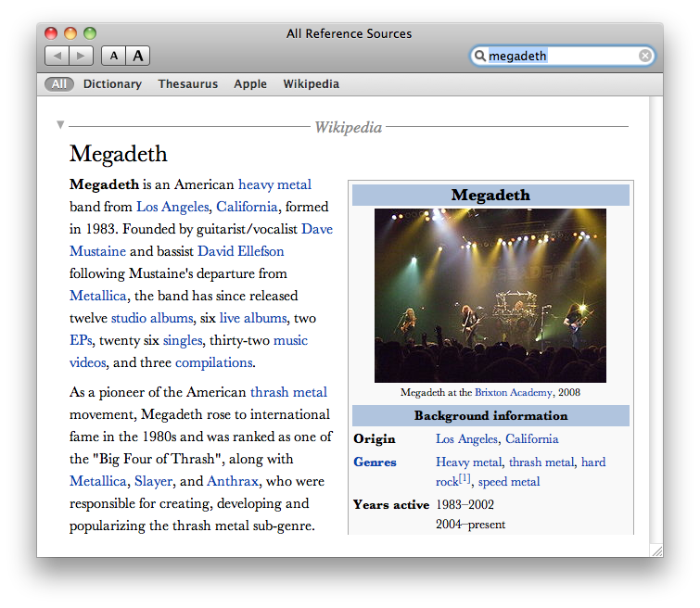Go forward with the right arrow button
The image size is (700, 608).
[x=82, y=56]
